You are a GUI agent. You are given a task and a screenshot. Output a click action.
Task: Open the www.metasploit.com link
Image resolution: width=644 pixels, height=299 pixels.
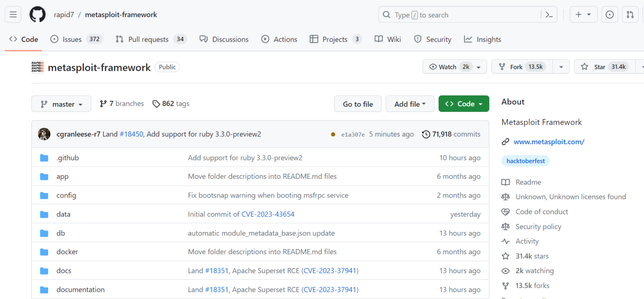point(549,142)
